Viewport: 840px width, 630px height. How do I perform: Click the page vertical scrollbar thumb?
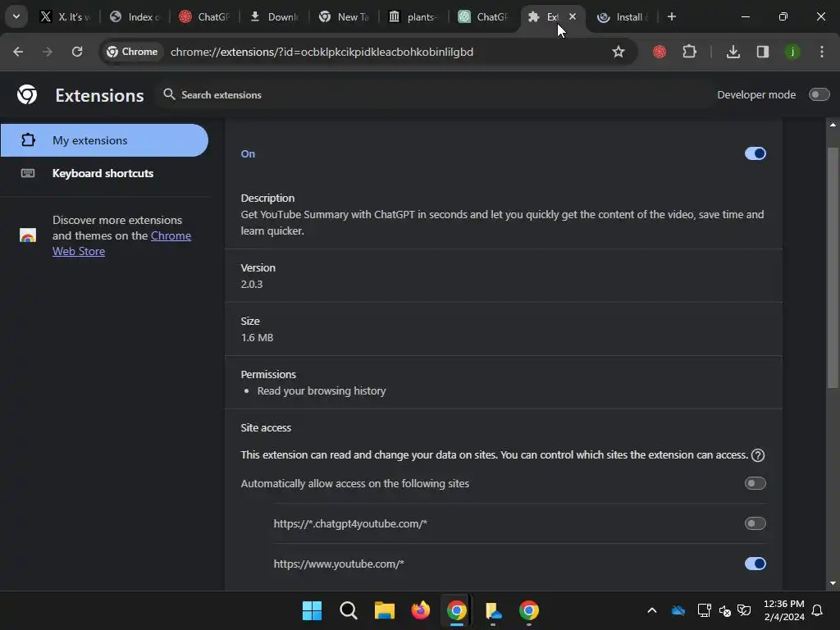(833, 268)
